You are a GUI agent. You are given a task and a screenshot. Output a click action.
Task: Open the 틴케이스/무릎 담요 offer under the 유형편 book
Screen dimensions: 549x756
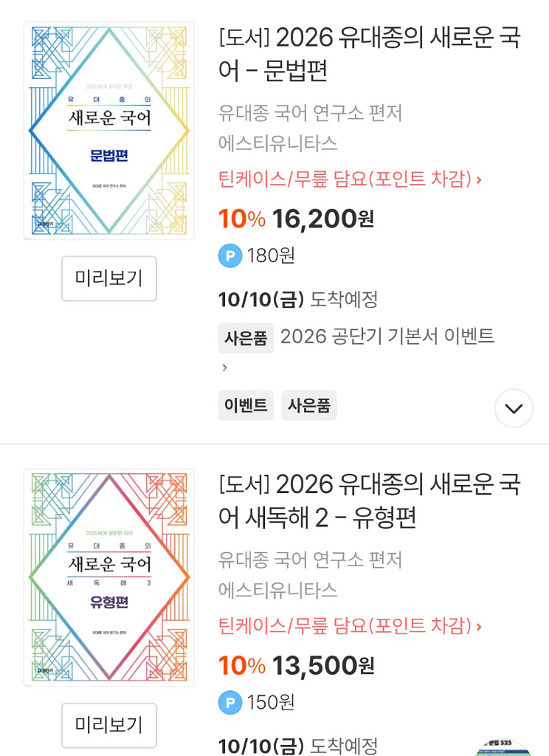(350, 626)
